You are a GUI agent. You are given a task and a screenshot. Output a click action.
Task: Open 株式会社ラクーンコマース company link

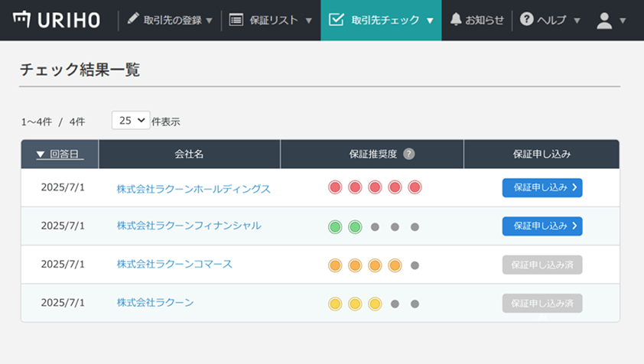pyautogui.click(x=174, y=264)
